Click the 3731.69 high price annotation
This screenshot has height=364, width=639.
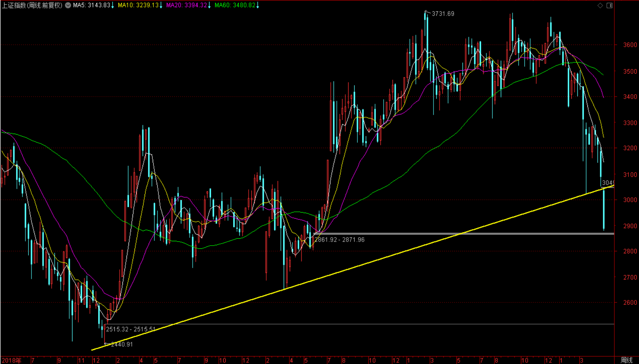443,14
